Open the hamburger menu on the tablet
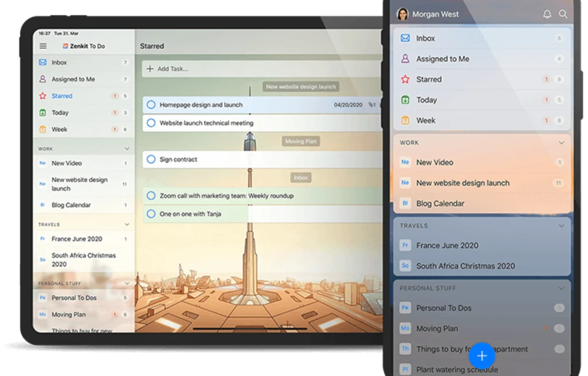The image size is (588, 376). [x=43, y=46]
